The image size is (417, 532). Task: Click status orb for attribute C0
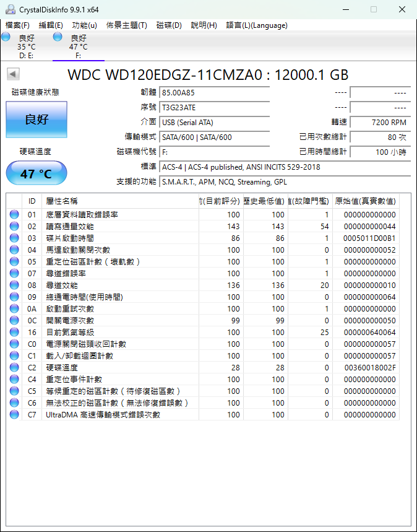pos(14,344)
